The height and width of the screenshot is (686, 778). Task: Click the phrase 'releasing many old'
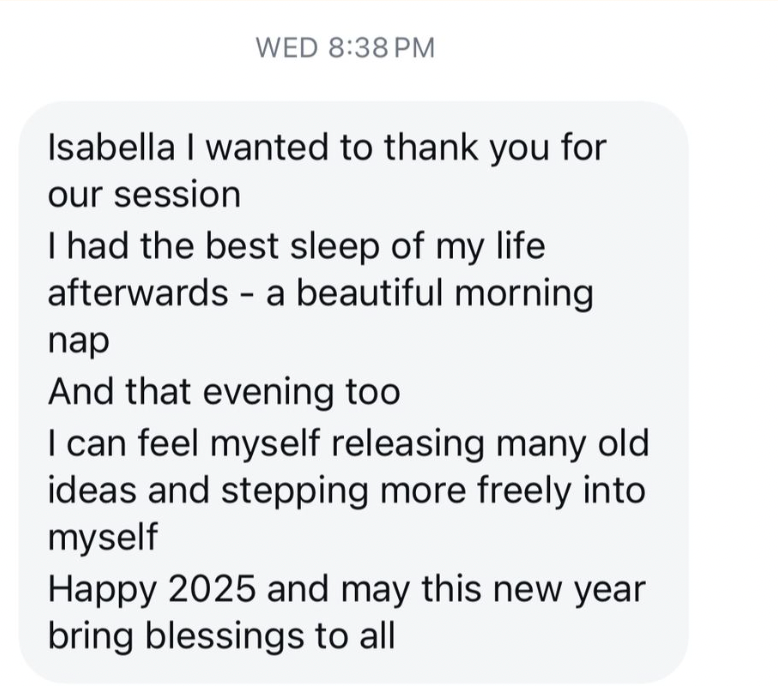click(x=490, y=444)
